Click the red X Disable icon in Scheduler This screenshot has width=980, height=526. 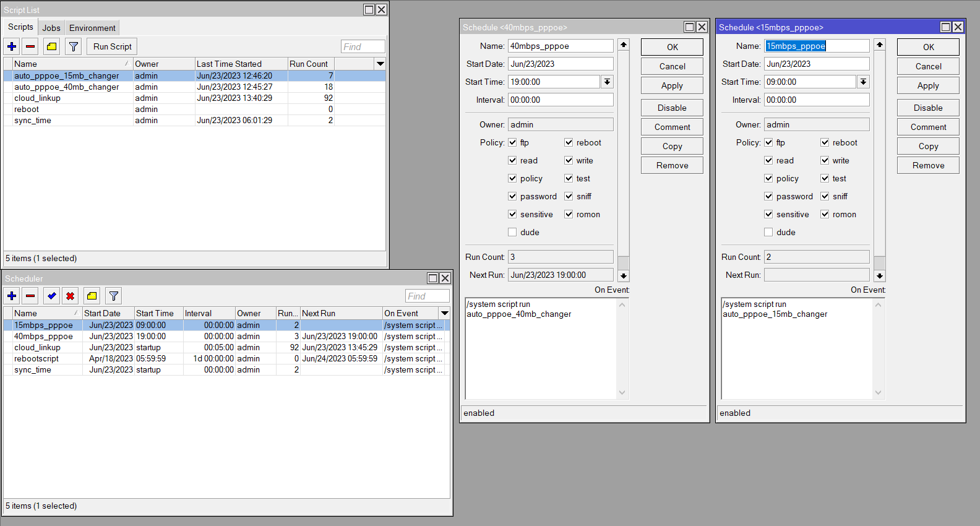[71, 296]
